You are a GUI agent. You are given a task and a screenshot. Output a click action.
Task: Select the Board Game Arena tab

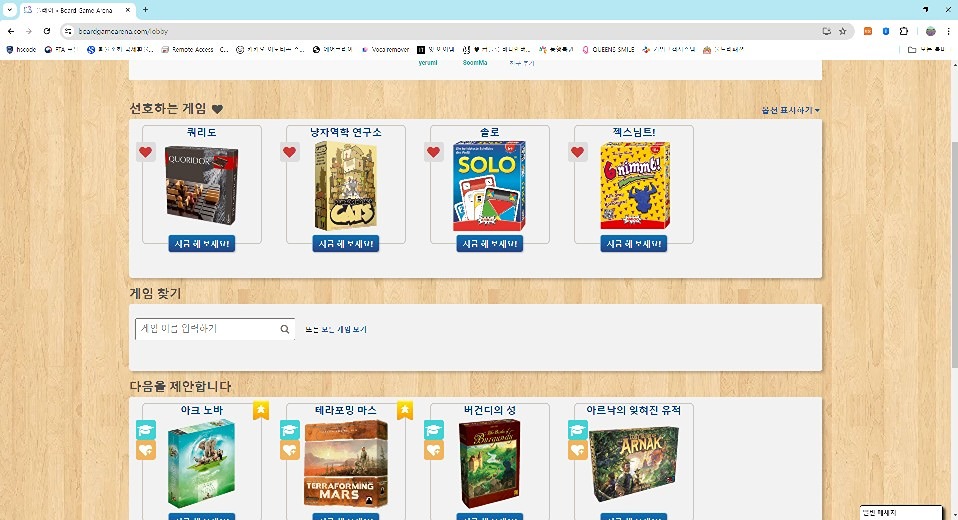(x=76, y=10)
